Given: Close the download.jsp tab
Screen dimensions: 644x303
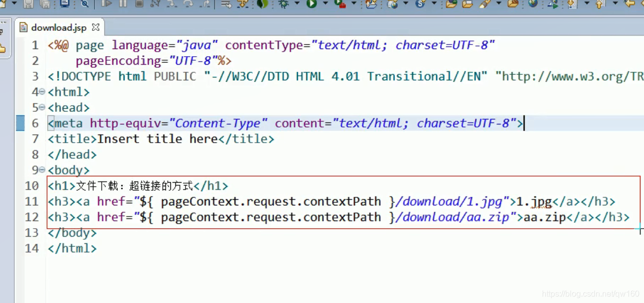Looking at the screenshot, I should pyautogui.click(x=96, y=27).
